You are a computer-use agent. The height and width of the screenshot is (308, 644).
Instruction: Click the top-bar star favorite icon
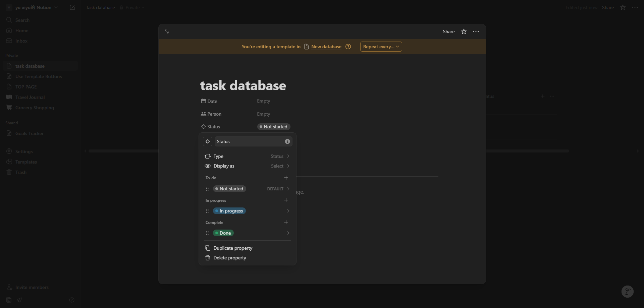tap(623, 7)
